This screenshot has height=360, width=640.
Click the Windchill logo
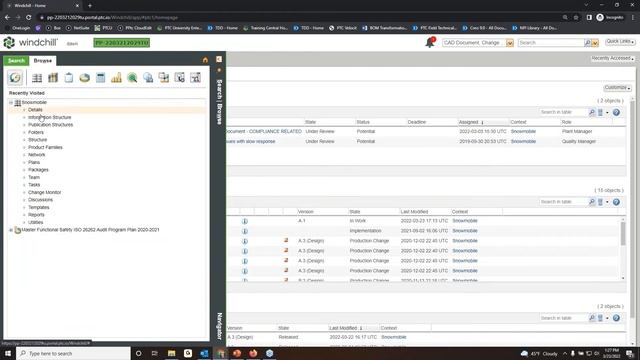click(x=31, y=42)
